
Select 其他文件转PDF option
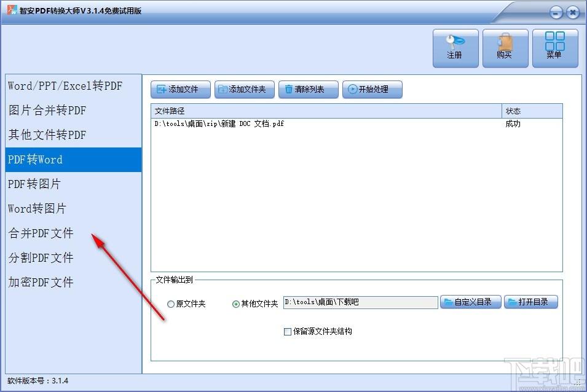point(73,135)
